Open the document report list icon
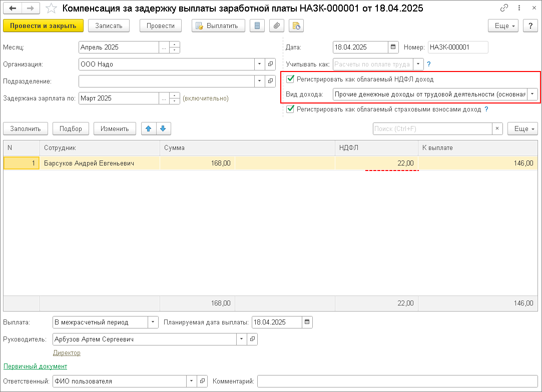This screenshot has width=542, height=392. point(257,25)
